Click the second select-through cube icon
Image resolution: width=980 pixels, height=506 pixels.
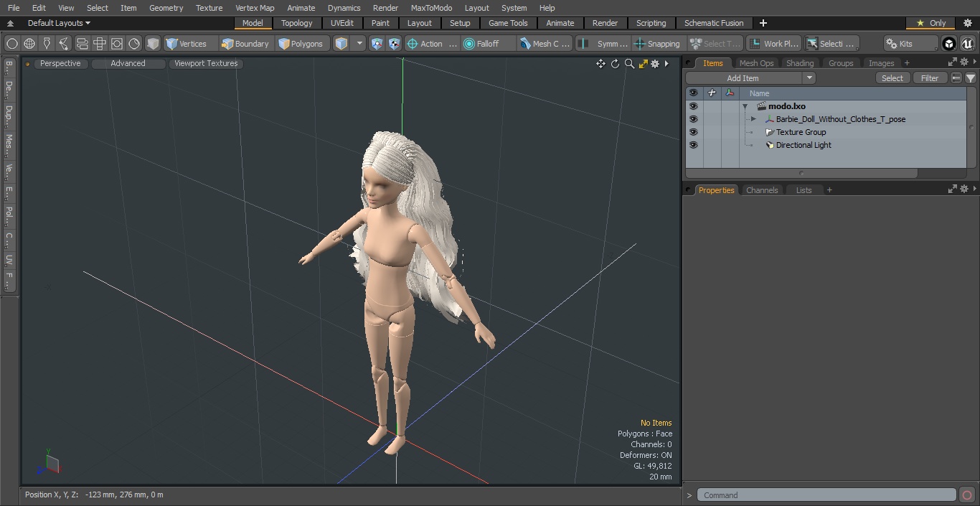pyautogui.click(x=394, y=44)
